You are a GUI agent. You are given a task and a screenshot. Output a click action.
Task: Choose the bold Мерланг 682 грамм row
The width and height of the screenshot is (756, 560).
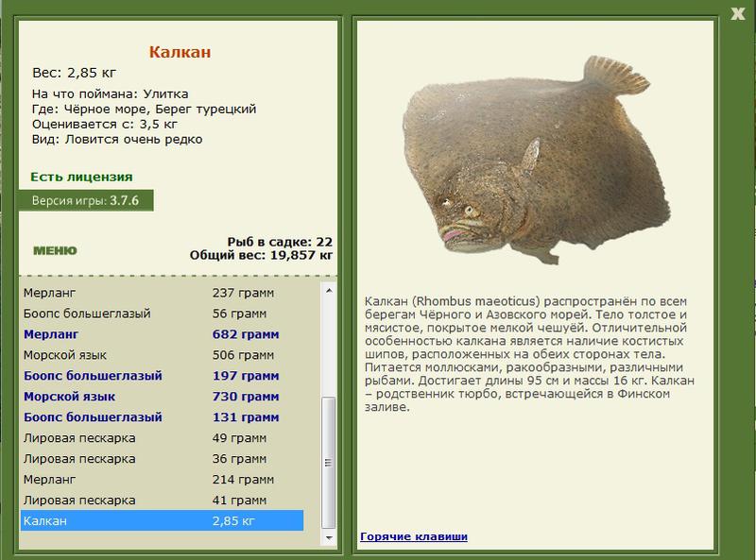[161, 334]
